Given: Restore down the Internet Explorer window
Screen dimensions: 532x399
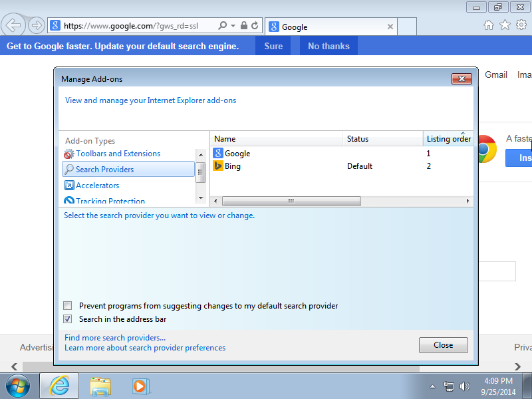Looking at the screenshot, I should [498, 7].
